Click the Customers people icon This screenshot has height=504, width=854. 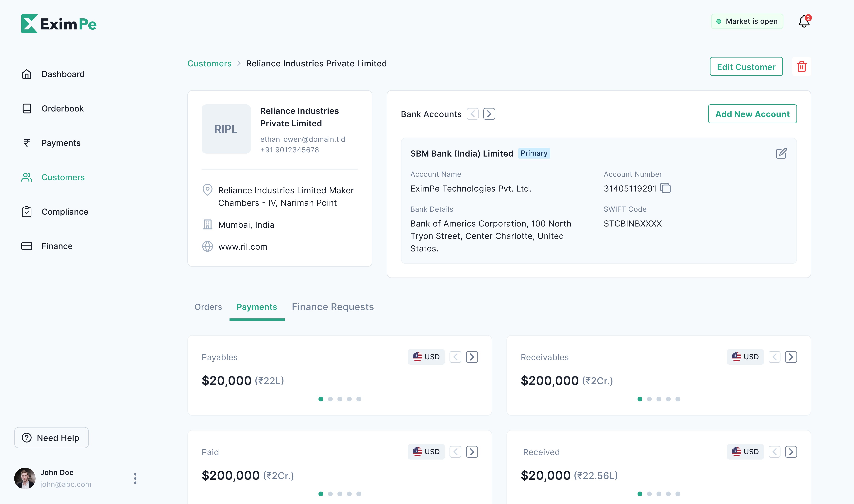coord(26,177)
